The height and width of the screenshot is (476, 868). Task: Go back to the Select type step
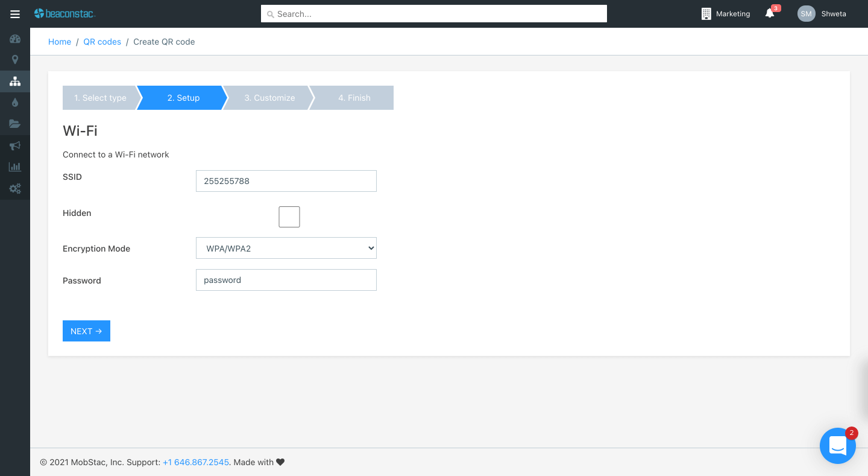tap(100, 98)
